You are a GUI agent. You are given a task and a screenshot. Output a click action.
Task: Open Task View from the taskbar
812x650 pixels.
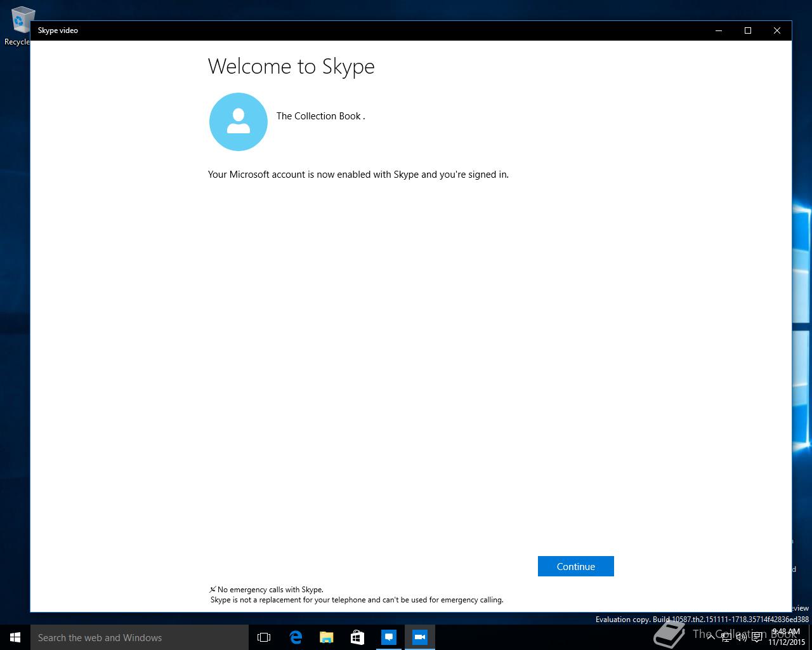(x=264, y=637)
